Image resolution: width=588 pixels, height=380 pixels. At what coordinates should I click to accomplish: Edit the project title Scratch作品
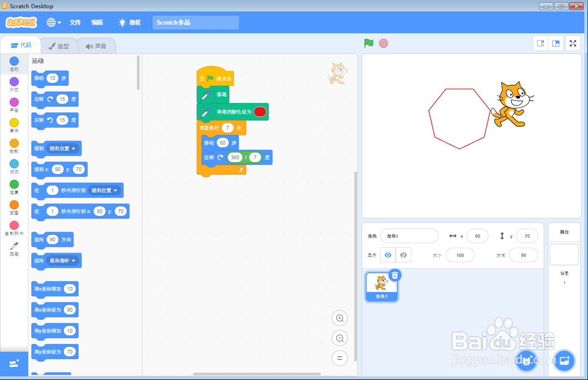point(196,22)
